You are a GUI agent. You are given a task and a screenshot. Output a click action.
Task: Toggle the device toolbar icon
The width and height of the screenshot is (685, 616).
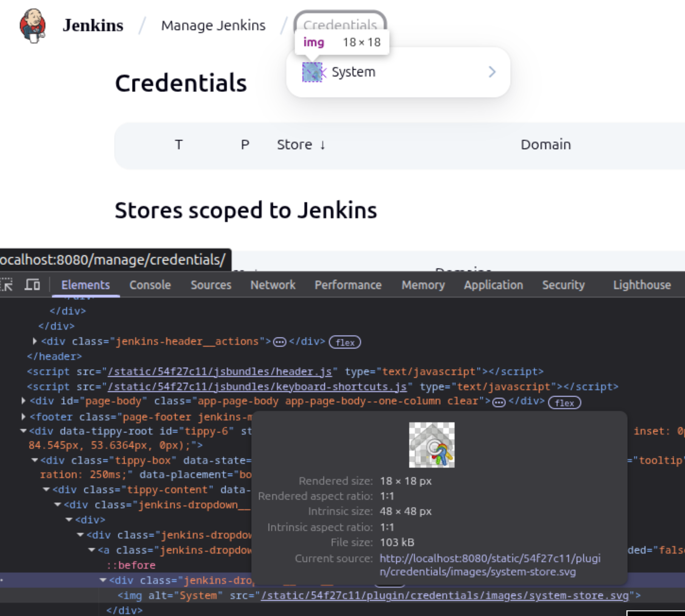click(x=32, y=285)
